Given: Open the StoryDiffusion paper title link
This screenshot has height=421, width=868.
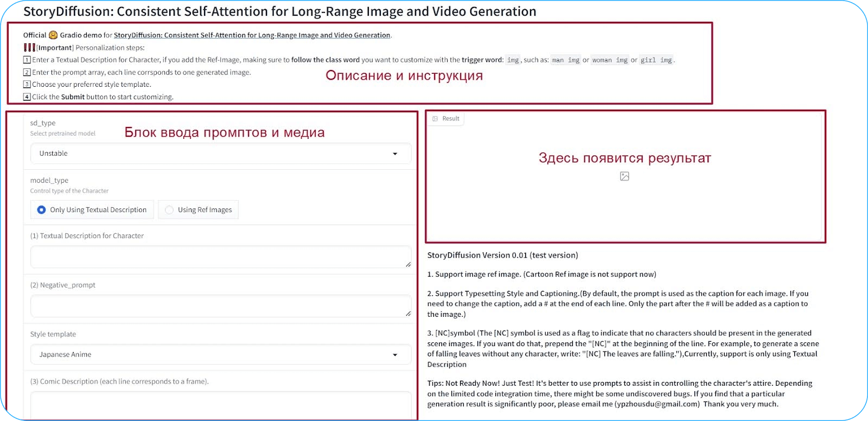Looking at the screenshot, I should [x=252, y=35].
